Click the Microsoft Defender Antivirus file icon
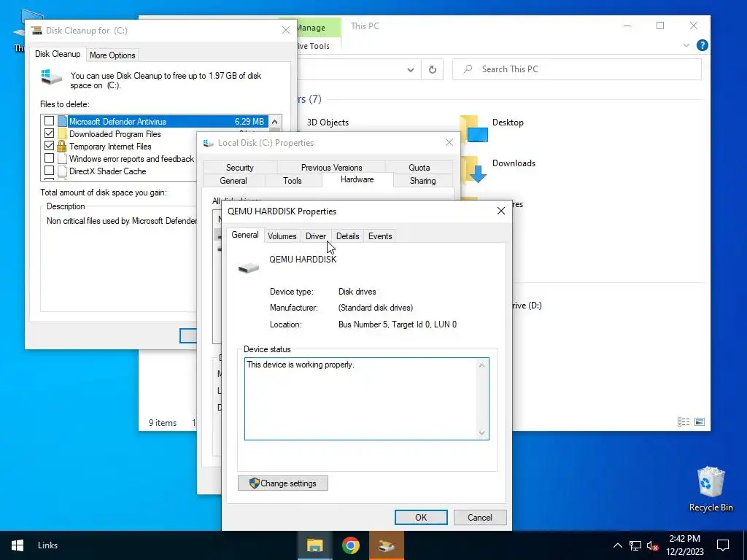The width and height of the screenshot is (747, 560). 62,121
